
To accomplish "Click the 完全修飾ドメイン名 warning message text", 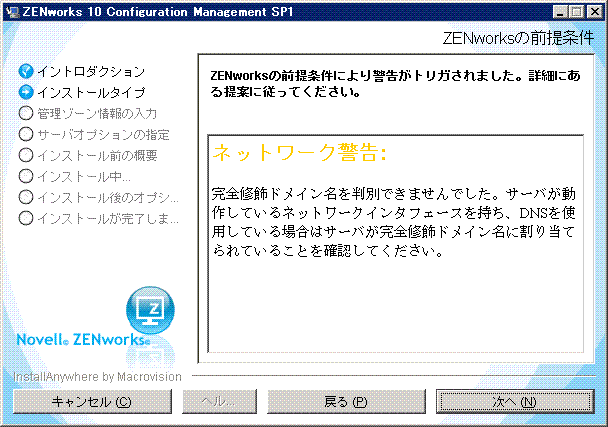I will pos(394,222).
